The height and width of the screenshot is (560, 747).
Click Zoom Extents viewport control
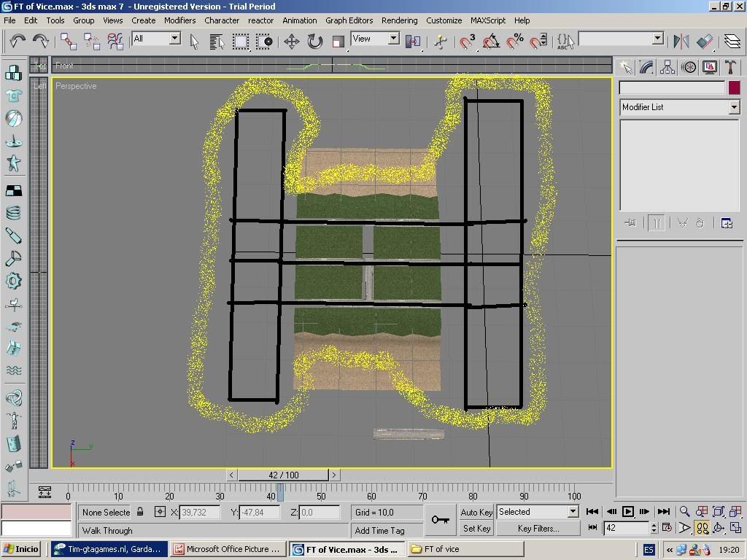[719, 511]
